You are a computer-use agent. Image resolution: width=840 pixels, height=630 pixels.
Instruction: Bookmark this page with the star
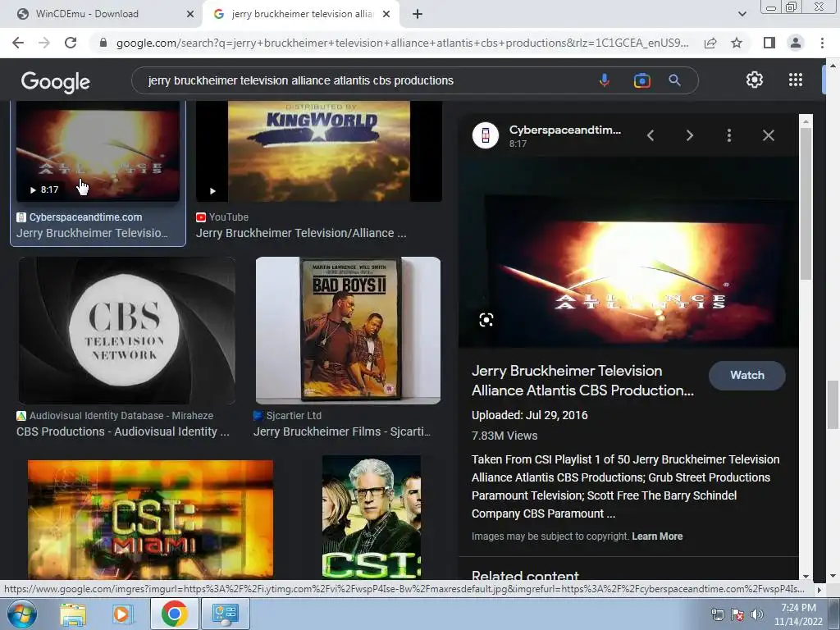pos(737,43)
